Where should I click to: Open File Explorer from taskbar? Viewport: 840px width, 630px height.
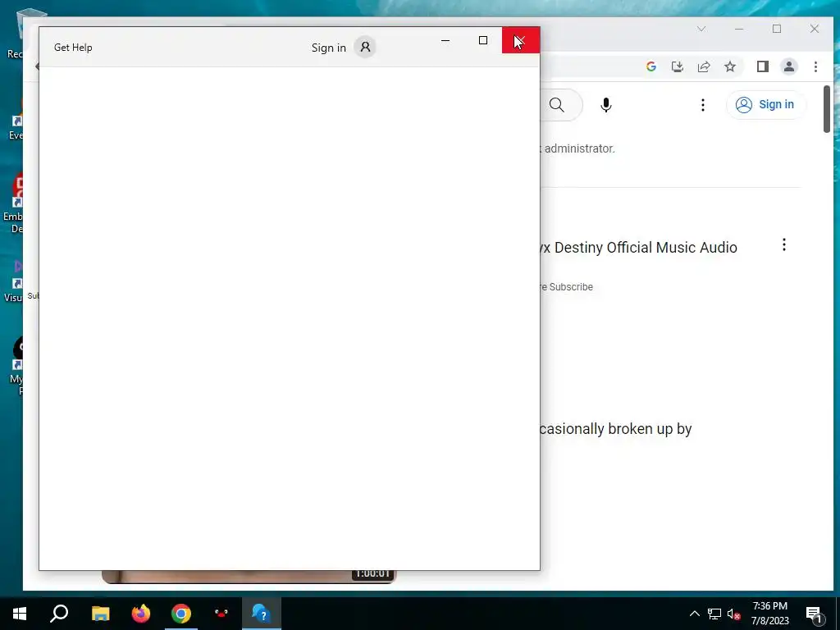click(100, 614)
